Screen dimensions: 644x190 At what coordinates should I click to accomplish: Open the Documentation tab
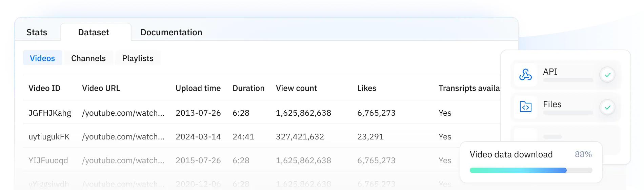171,32
